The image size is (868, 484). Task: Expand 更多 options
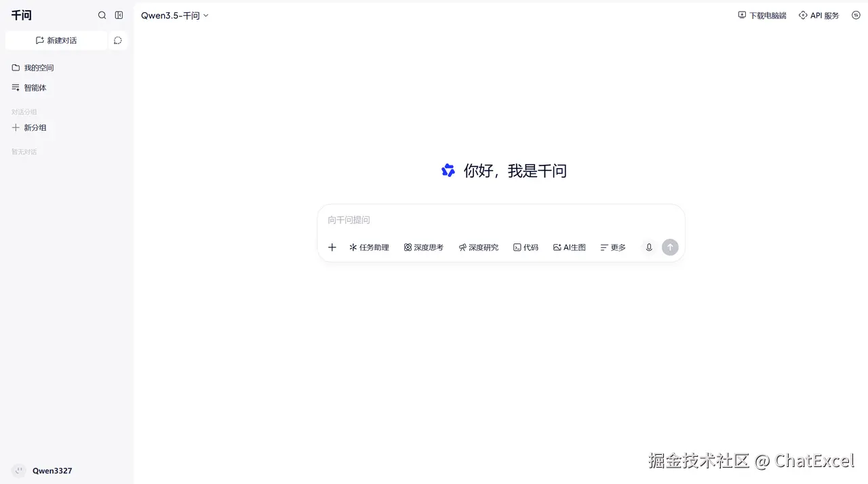coord(613,247)
